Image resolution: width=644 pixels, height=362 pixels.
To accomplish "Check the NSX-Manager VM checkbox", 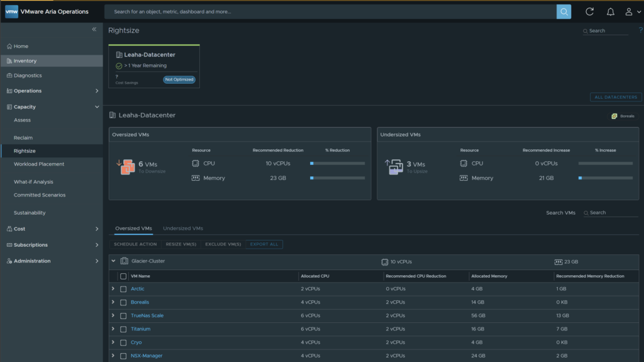I will (x=123, y=356).
